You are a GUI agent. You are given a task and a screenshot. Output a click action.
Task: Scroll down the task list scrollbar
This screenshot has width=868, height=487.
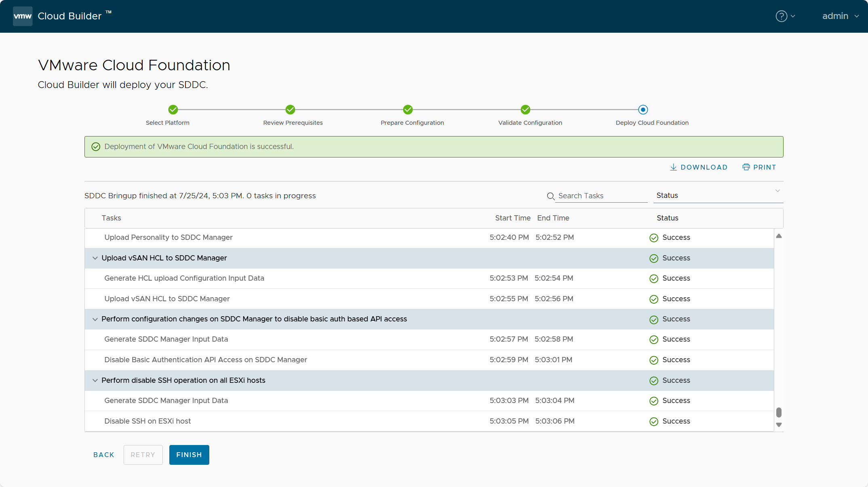[780, 426]
